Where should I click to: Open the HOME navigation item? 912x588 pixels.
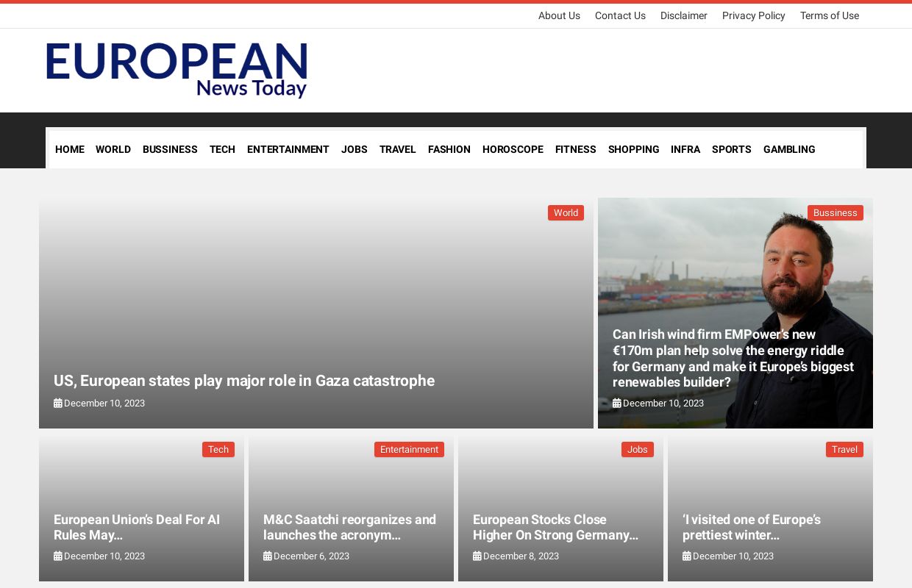pyautogui.click(x=69, y=149)
